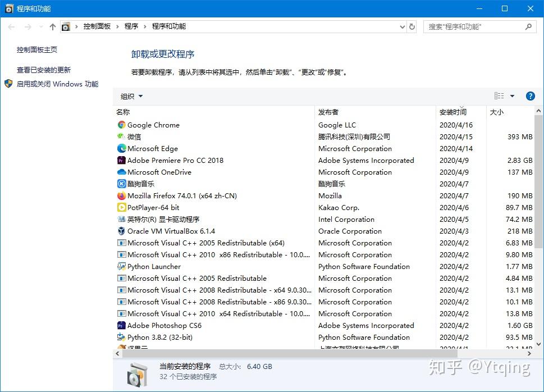Click the Visual C++ 2008 x86 Redistributable icon
This screenshot has height=392, width=544.
coord(121,302)
